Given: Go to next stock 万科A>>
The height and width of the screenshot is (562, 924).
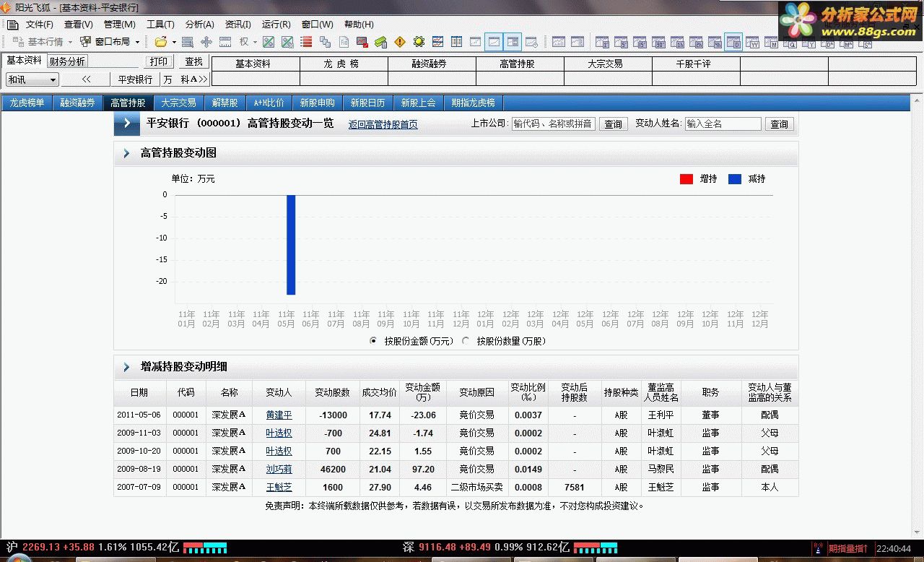Looking at the screenshot, I should [x=185, y=79].
